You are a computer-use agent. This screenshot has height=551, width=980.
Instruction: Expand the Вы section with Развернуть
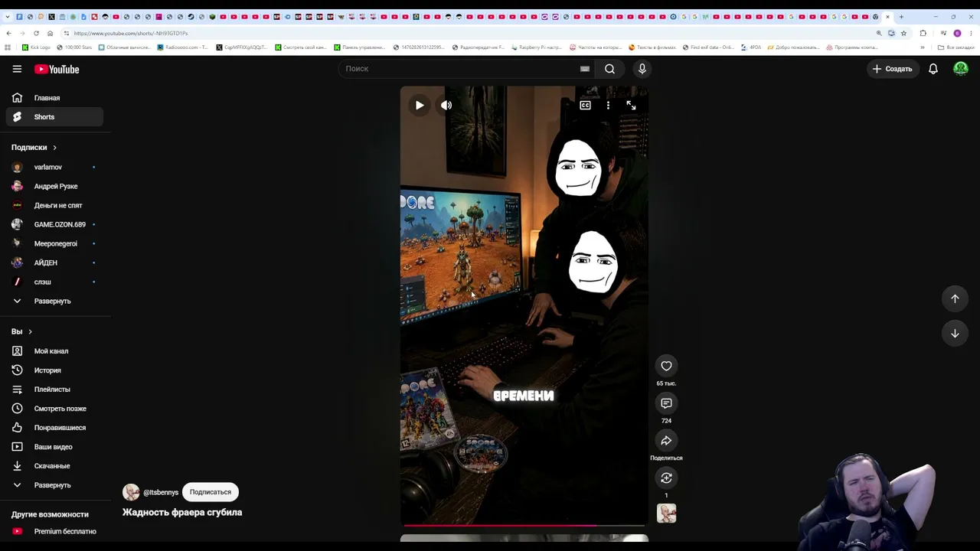(x=54, y=485)
